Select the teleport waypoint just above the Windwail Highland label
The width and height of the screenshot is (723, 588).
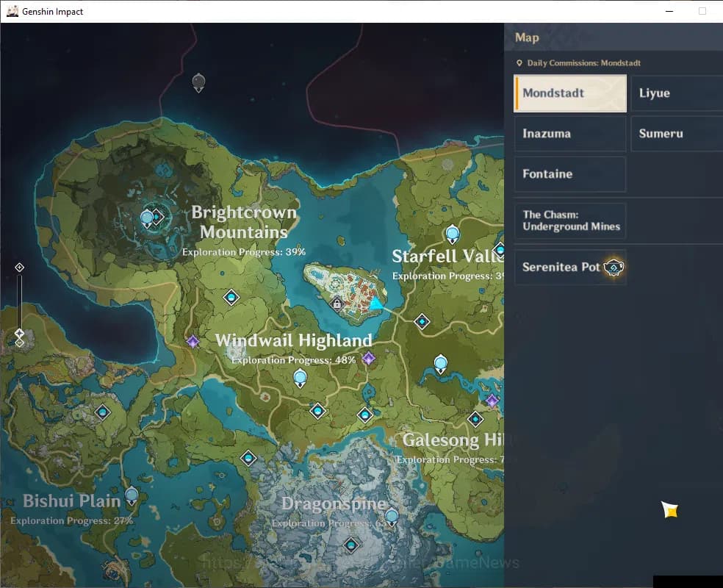[231, 297]
